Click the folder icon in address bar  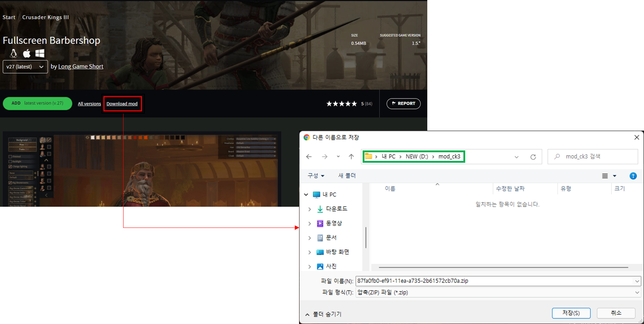click(x=368, y=156)
